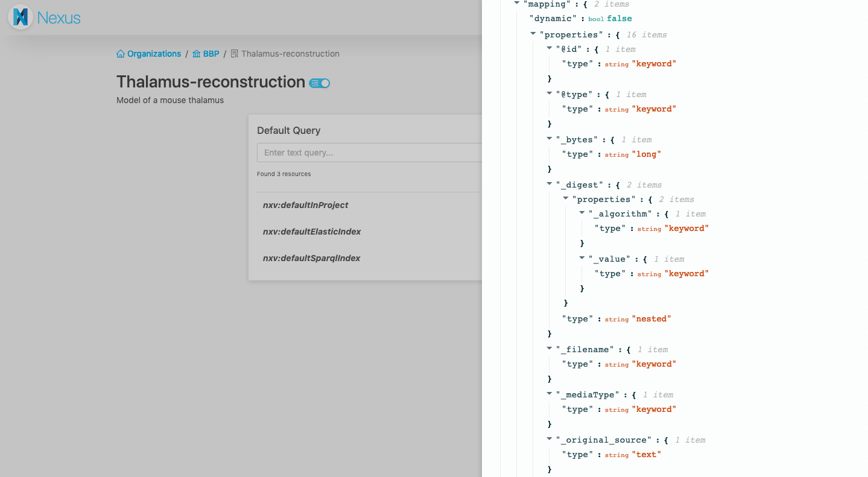868x477 pixels.
Task: Click the "nested" type value under _digest
Action: tap(651, 319)
